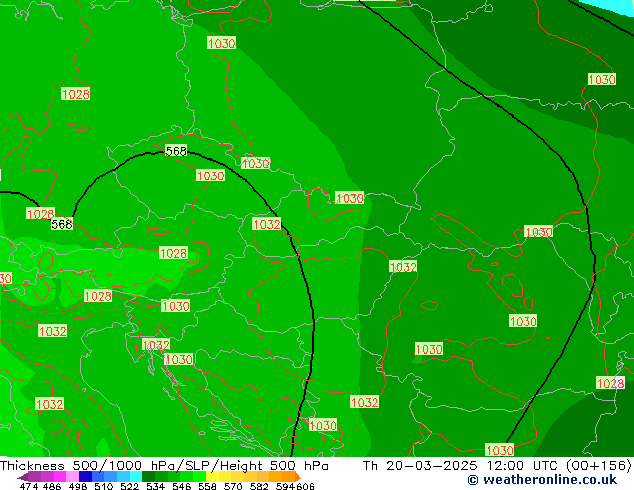Click the 568 label beside the 1028 label
Viewport: 634px width, 490px height.
pos(62,224)
